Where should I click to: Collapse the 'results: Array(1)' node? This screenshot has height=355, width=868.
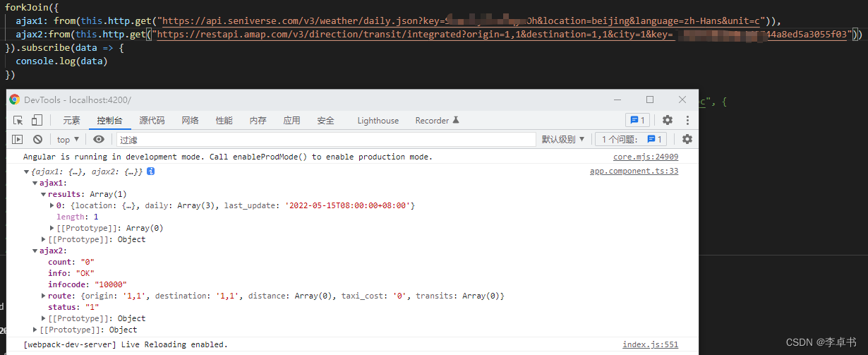[44, 194]
